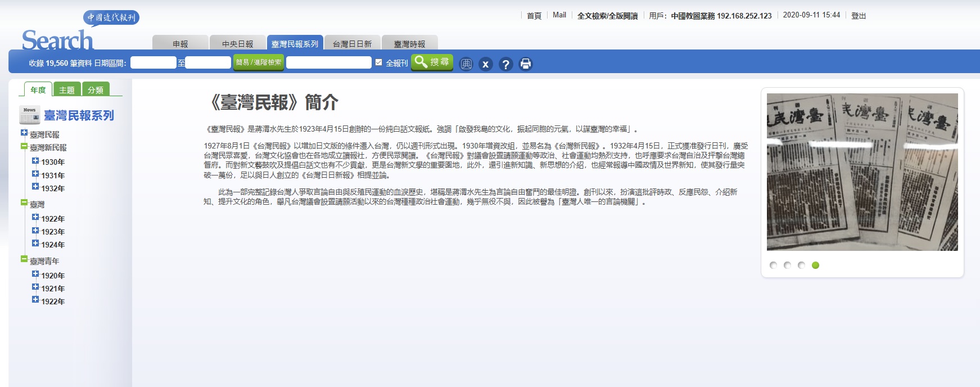Expand the 1920年 node under 臺灣青年
The width and height of the screenshot is (980, 387).
[x=35, y=274]
